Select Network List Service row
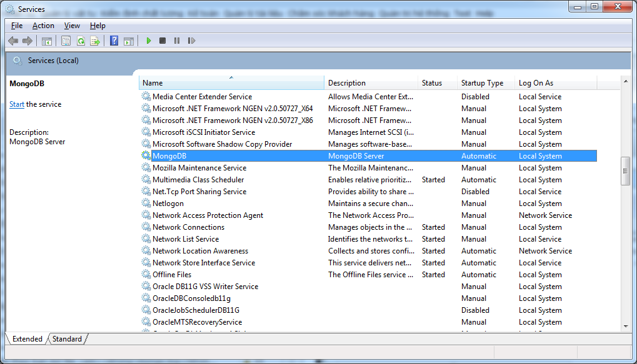Viewport: 637px width, 364px height. [369, 239]
